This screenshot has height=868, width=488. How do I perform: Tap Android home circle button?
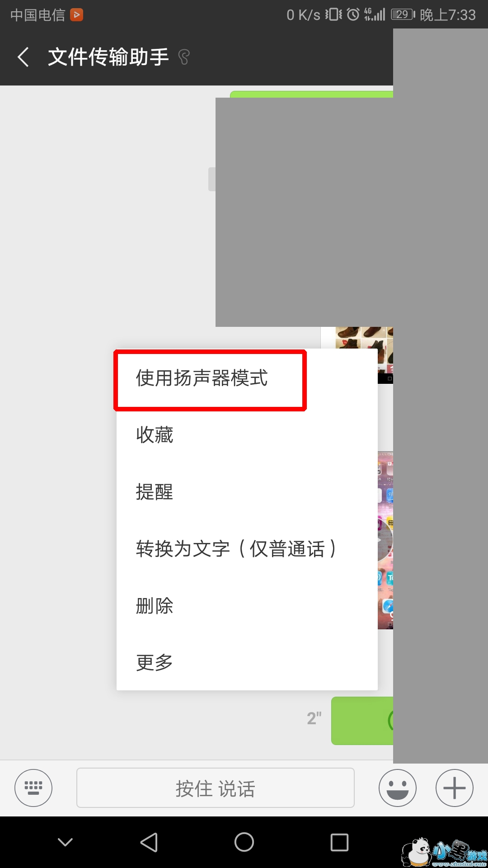[x=244, y=842]
